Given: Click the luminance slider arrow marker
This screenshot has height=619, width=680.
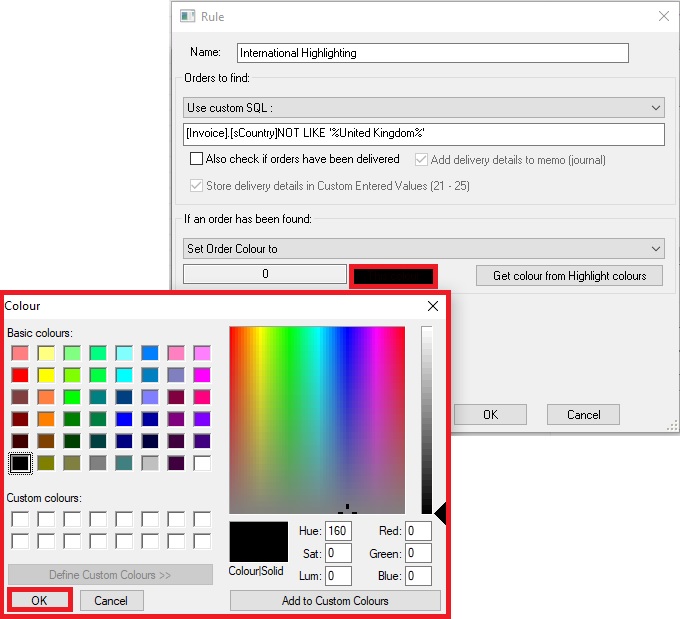Looking at the screenshot, I should tap(440, 514).
